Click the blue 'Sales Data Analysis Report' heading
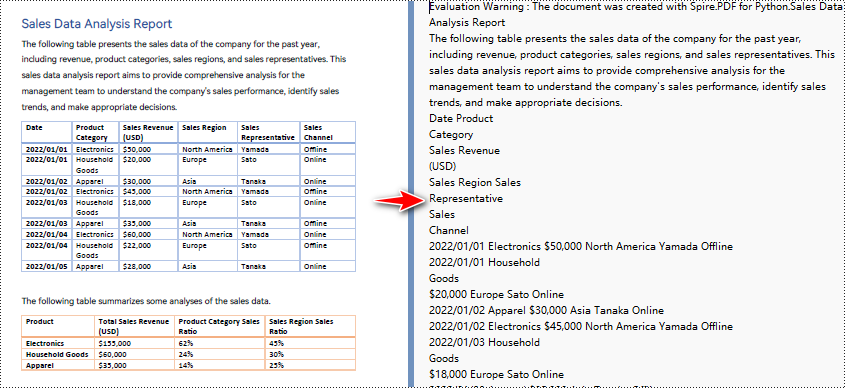The image size is (845, 388). tap(97, 24)
